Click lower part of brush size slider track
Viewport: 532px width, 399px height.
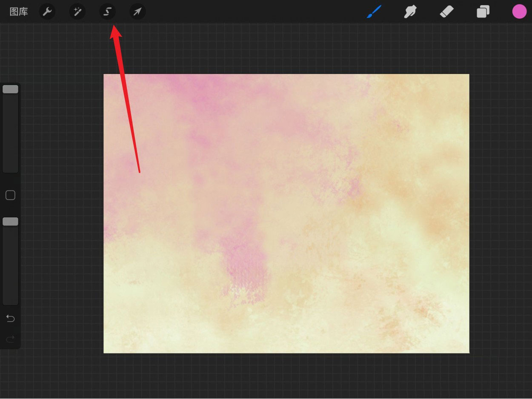(10, 149)
